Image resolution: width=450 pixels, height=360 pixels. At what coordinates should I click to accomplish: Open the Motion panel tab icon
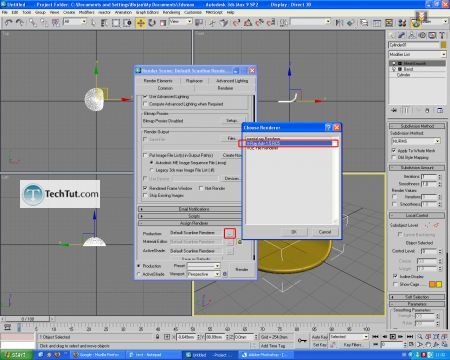[x=422, y=35]
